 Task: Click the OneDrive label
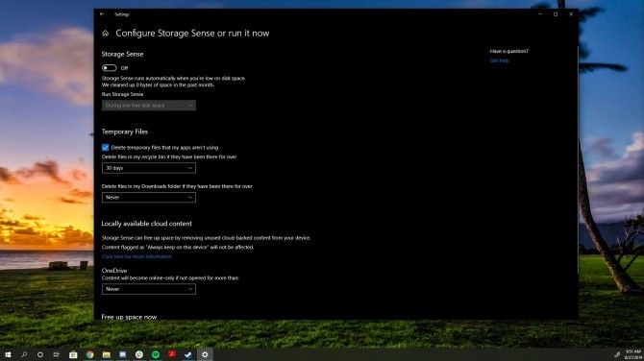point(114,271)
